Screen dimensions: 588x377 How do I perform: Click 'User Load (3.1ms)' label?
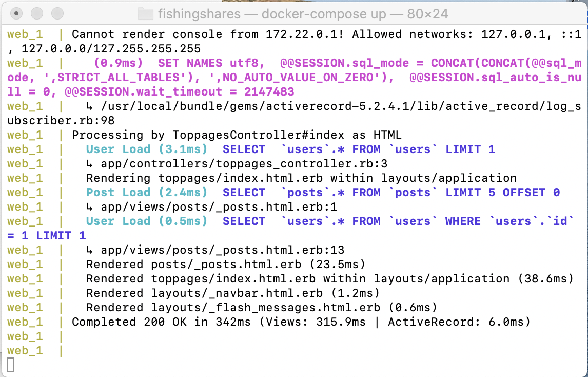147,149
